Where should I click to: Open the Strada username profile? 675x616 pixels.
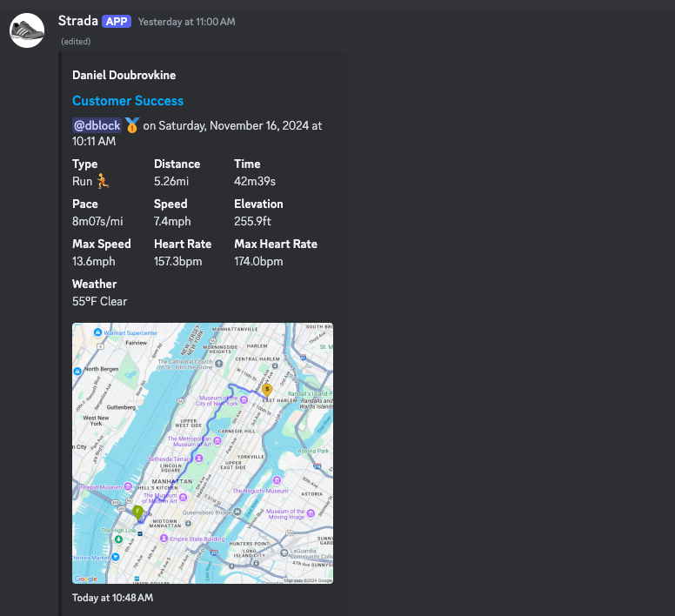point(78,21)
